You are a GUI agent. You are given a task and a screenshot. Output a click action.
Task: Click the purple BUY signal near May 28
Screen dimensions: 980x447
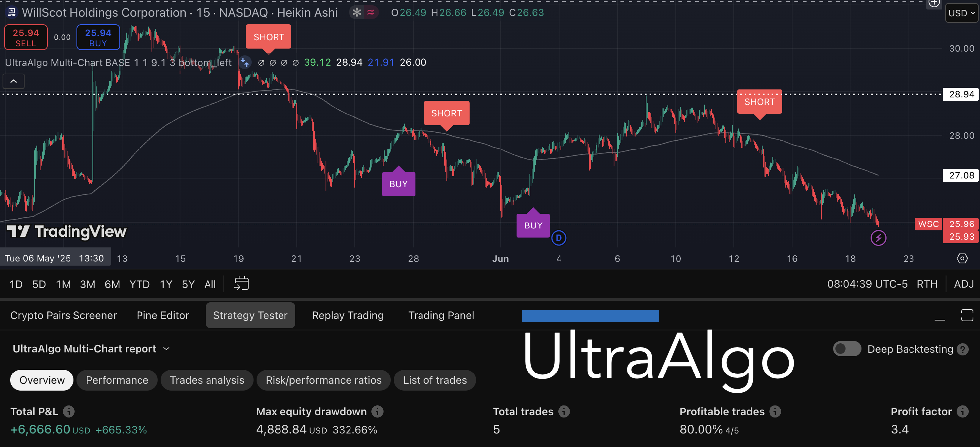click(398, 184)
